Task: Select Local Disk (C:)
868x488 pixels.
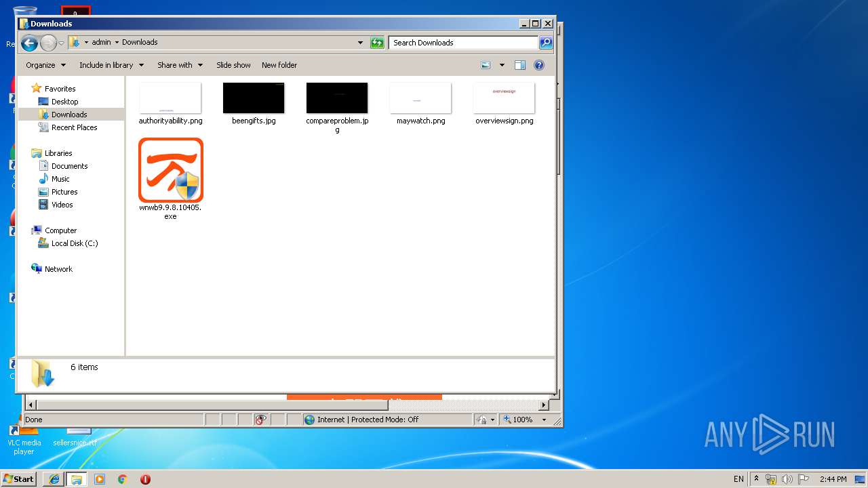Action: [x=75, y=243]
